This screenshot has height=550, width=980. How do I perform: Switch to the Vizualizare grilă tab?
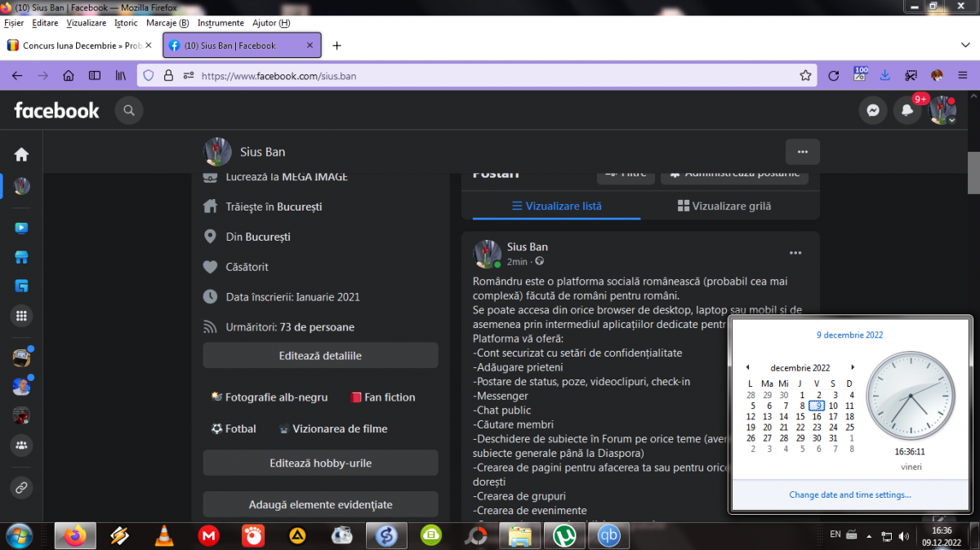724,206
